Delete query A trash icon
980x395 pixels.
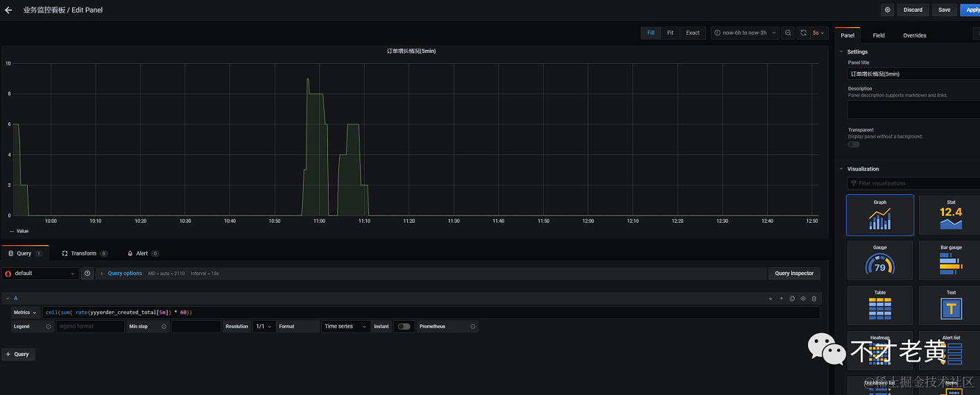[x=814, y=299]
